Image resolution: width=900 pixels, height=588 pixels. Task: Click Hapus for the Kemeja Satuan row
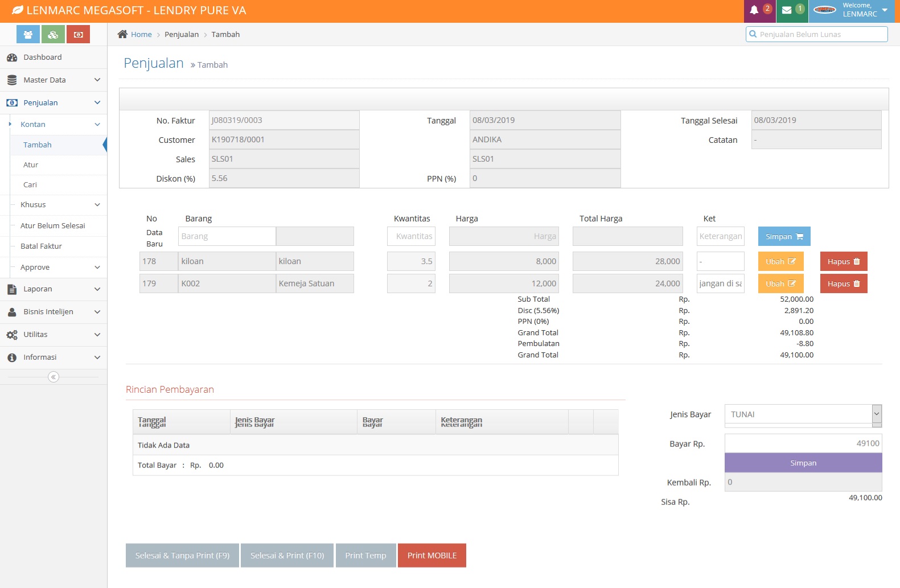point(844,283)
